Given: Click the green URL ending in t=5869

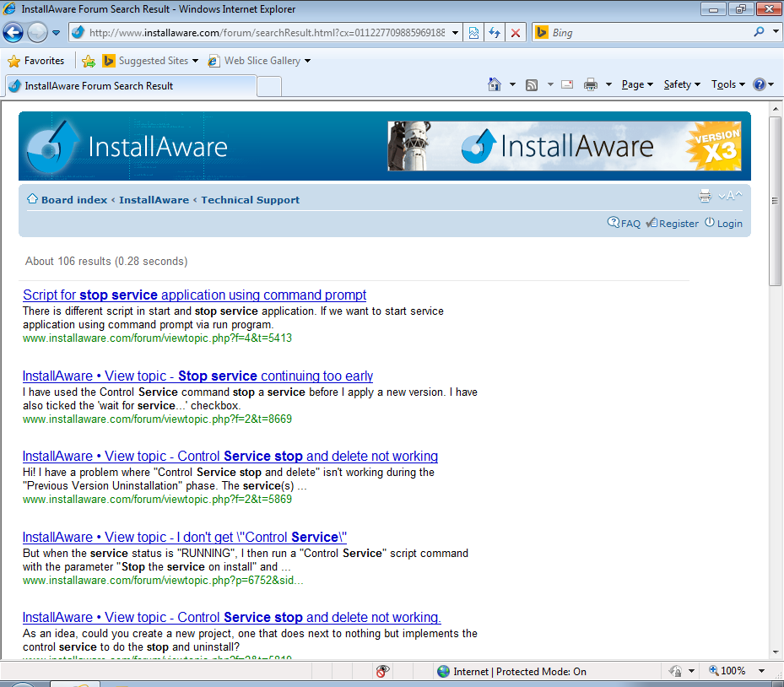Looking at the screenshot, I should click(x=157, y=499).
